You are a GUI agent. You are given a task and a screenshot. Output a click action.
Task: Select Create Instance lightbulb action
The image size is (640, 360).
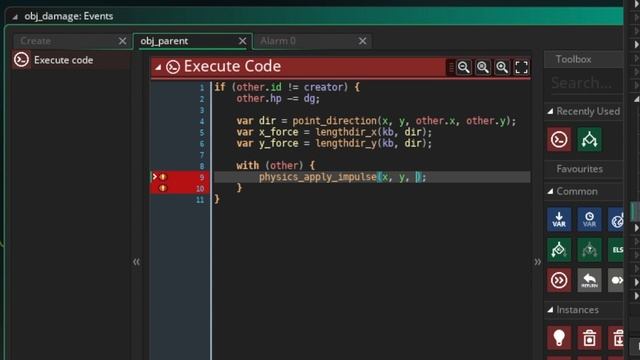pos(559,338)
